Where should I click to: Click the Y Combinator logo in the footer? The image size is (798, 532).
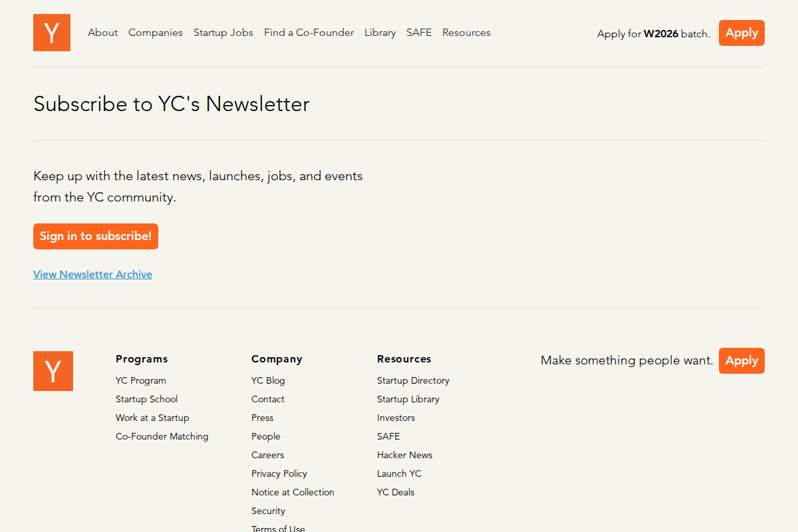53,370
